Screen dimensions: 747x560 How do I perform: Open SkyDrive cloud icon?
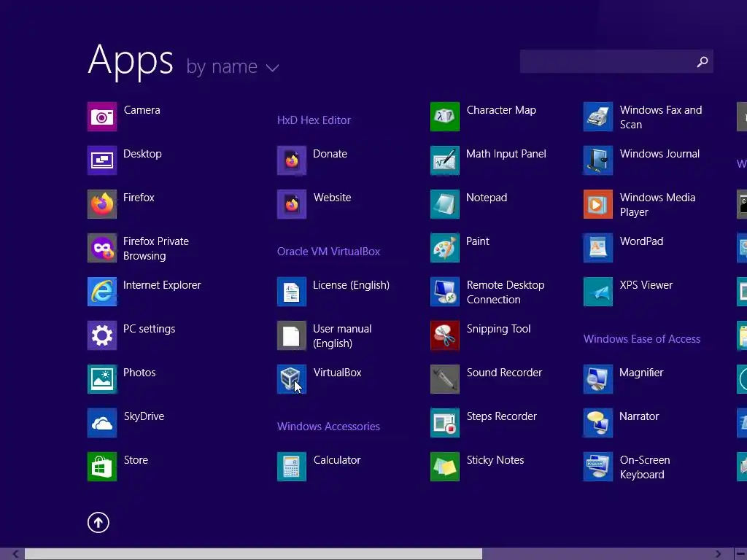[102, 424]
